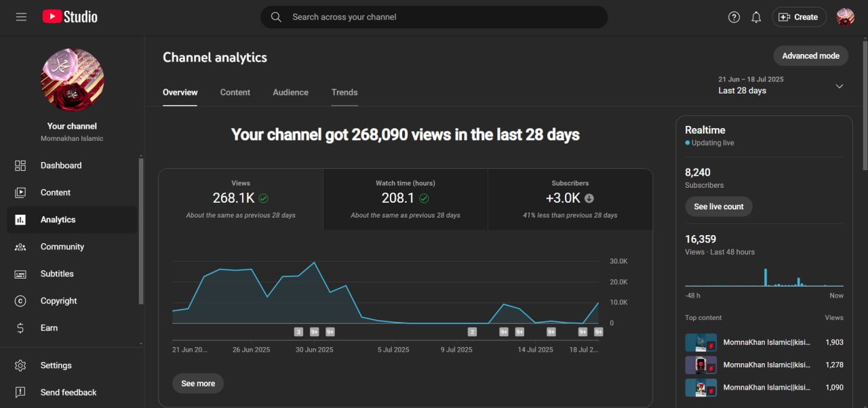Switch to the Trends tab
Viewport: 868px width, 408px height.
point(344,92)
